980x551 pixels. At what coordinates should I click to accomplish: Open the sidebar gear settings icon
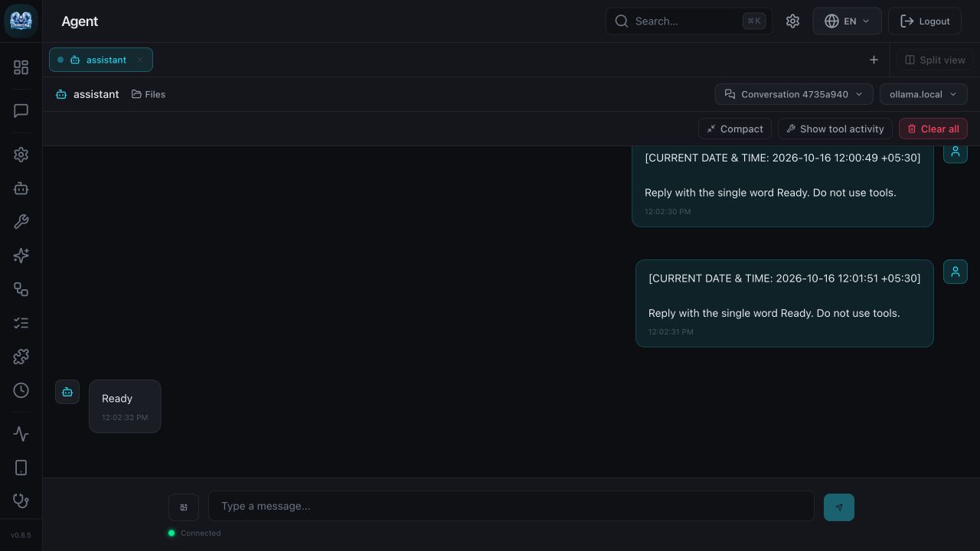pos(21,154)
